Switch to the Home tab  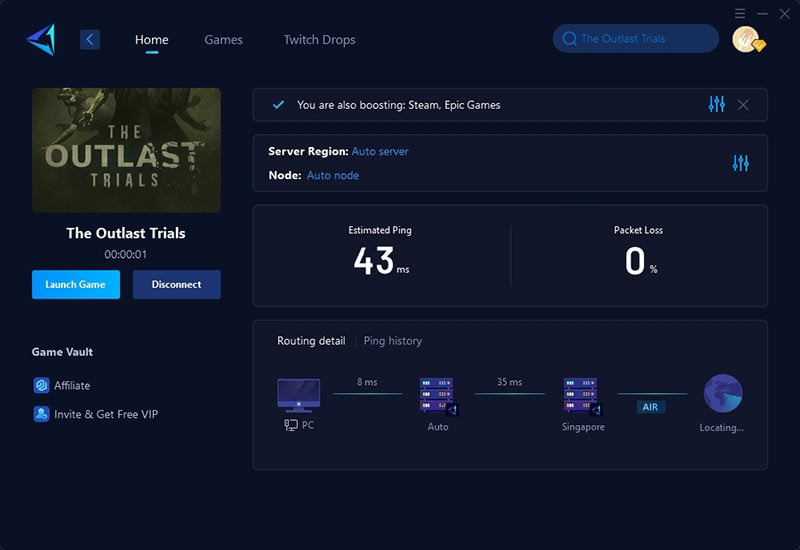[152, 40]
